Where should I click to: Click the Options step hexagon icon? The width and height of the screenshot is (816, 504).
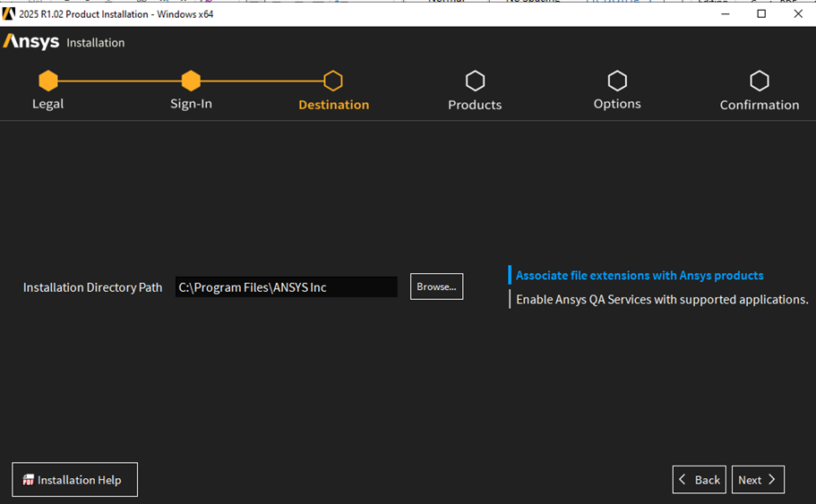(x=617, y=81)
